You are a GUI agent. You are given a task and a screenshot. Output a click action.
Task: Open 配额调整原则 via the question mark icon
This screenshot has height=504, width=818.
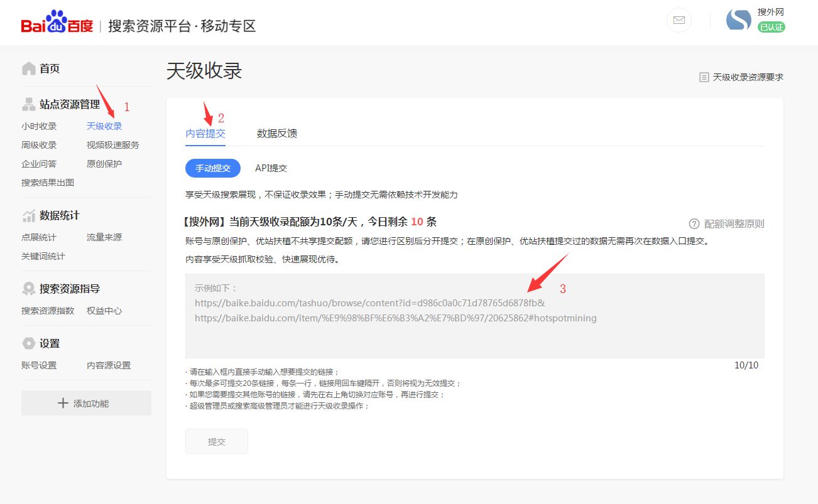coord(694,223)
